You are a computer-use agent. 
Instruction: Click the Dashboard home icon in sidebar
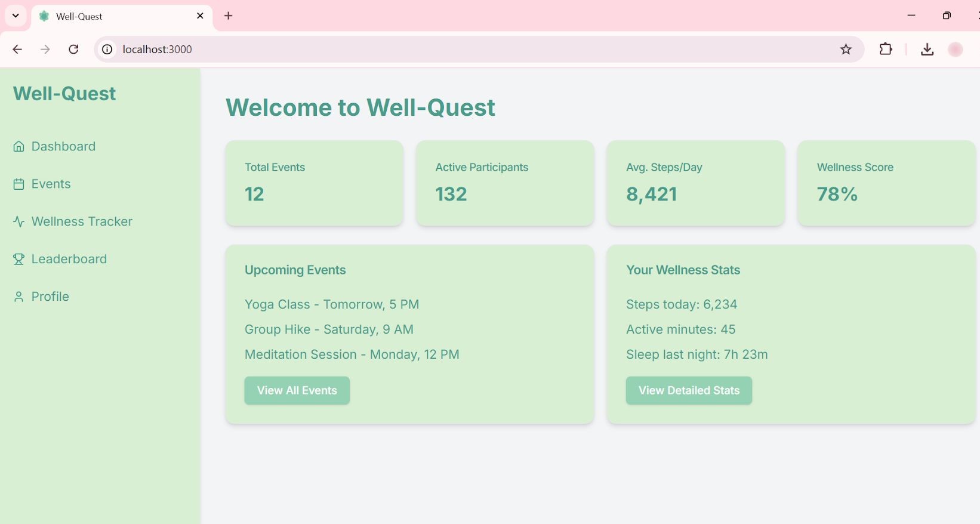pos(19,146)
